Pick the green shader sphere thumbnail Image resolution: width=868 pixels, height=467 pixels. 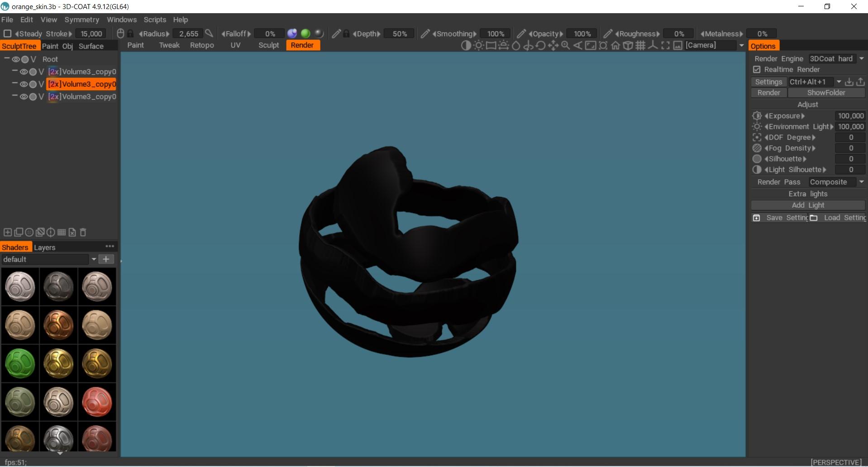(20, 363)
